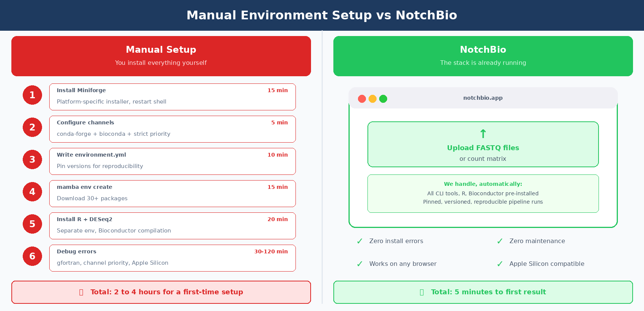The width and height of the screenshot is (644, 311).
Task: Click the Manual Setup red header panel
Action: pos(161,56)
